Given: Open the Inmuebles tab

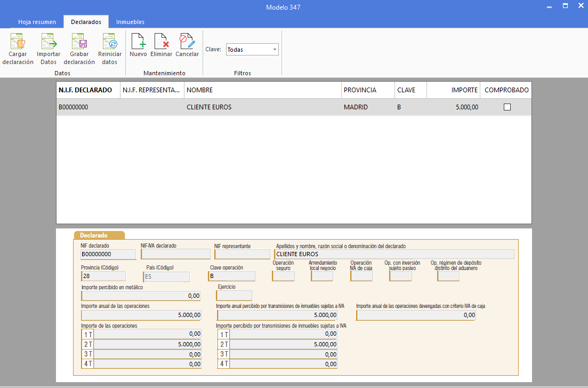Looking at the screenshot, I should (x=130, y=22).
